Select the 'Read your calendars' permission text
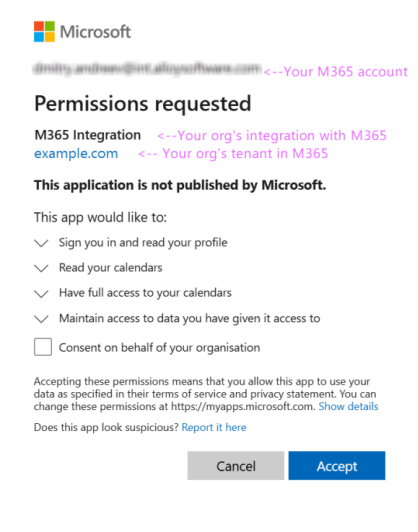This screenshot has width=418, height=532. click(111, 268)
